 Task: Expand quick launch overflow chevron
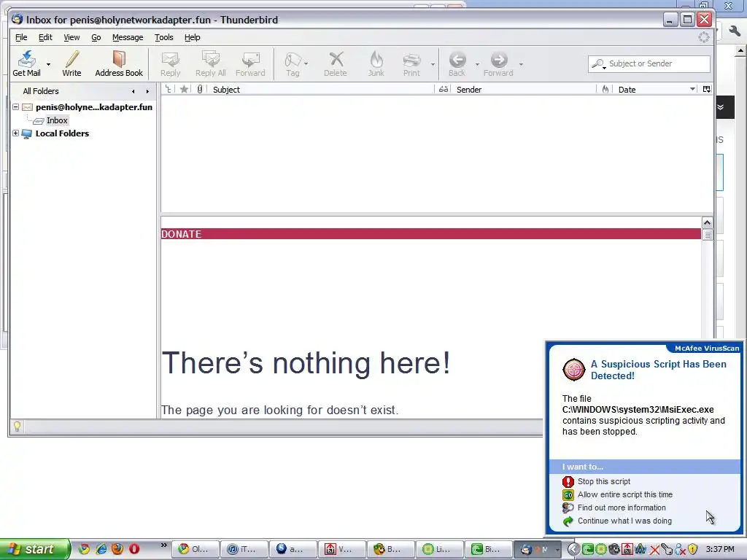coord(164,545)
